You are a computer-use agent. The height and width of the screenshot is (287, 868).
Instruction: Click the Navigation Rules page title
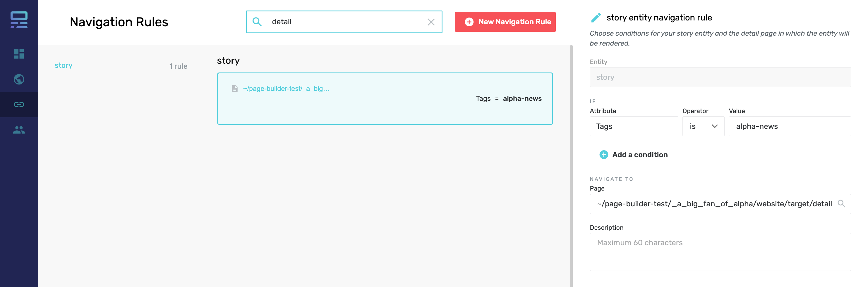pos(119,22)
